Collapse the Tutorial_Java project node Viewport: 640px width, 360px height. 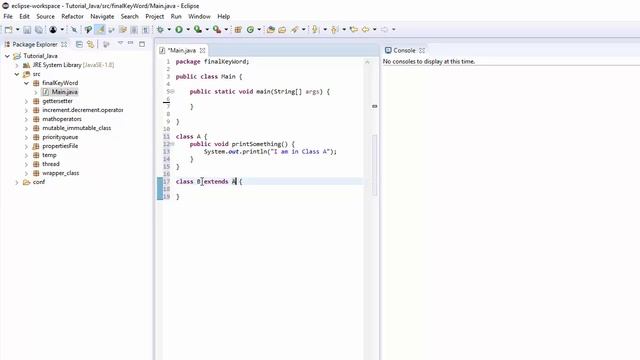7,56
